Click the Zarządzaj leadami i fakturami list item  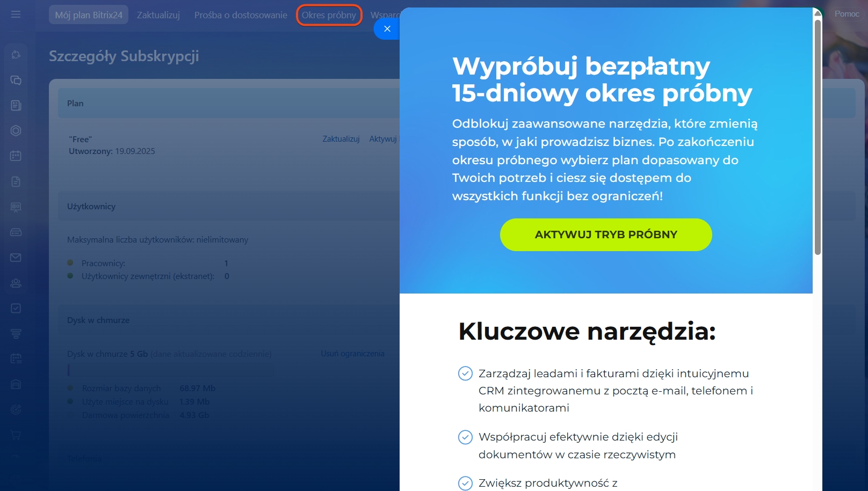coord(616,391)
